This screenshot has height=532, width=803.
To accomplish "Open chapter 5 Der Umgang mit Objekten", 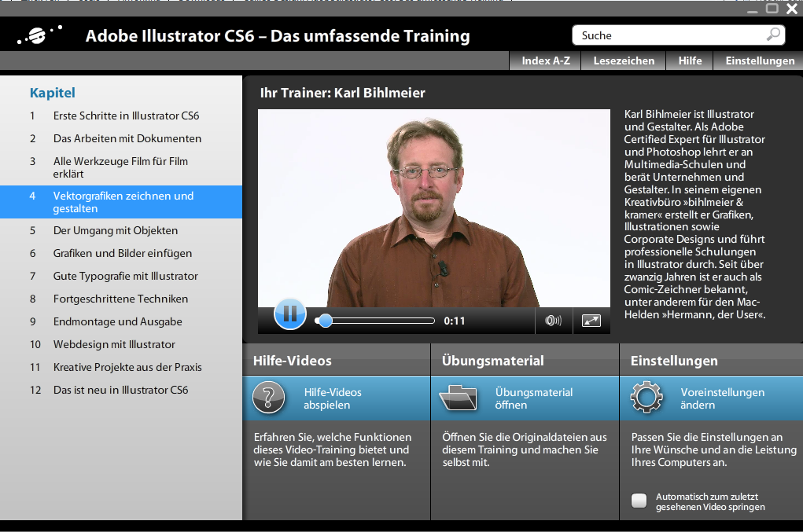I will (121, 231).
